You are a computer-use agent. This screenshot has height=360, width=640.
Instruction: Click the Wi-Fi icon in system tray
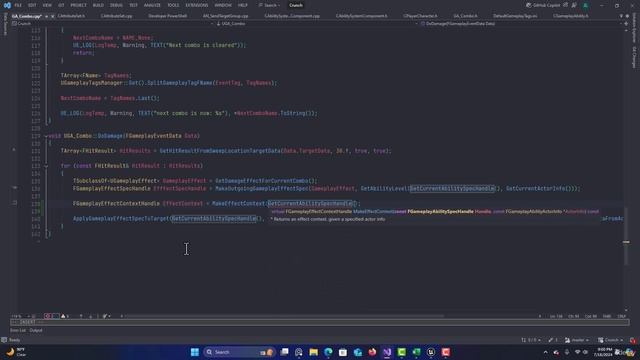pyautogui.click(x=577, y=352)
